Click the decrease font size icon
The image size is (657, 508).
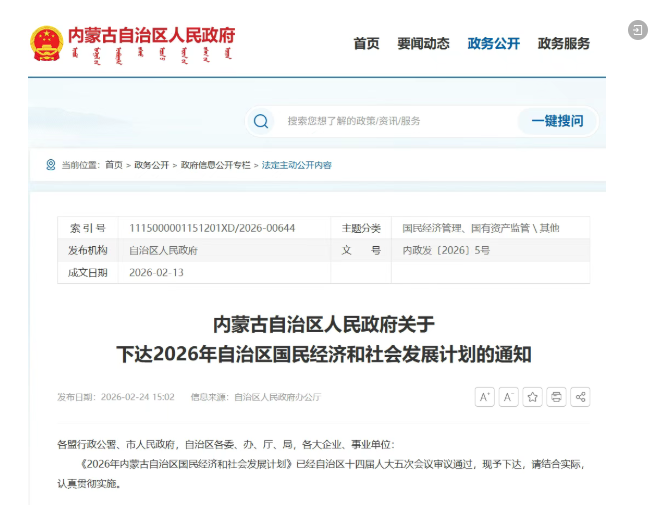(x=508, y=397)
